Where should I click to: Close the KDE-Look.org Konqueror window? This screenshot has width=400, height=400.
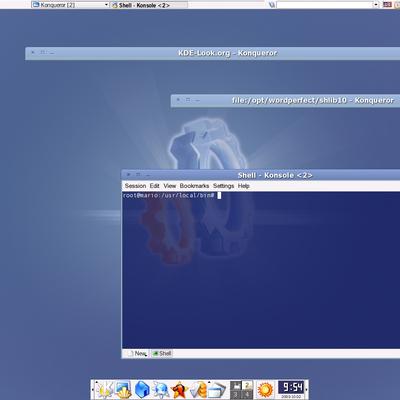[x=33, y=52]
